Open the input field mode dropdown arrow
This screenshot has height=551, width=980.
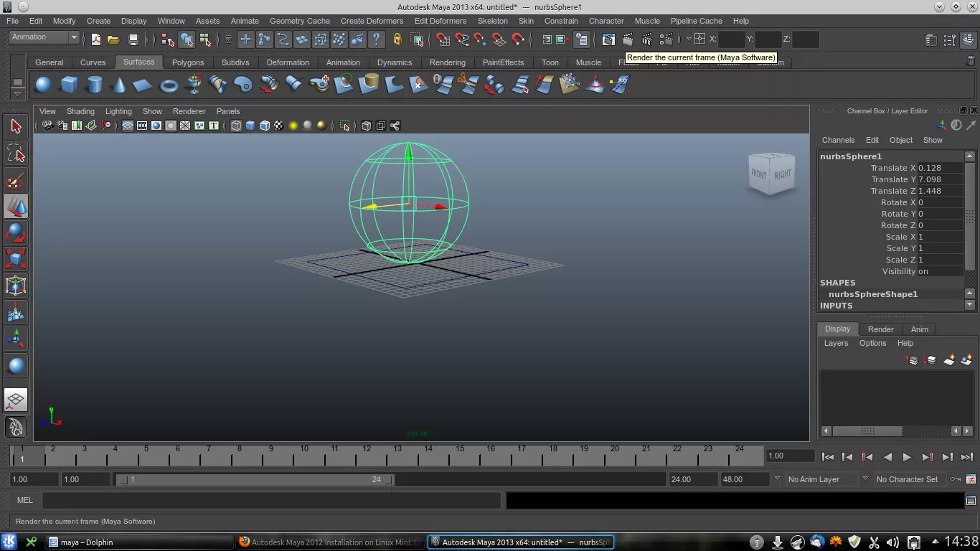(689, 39)
